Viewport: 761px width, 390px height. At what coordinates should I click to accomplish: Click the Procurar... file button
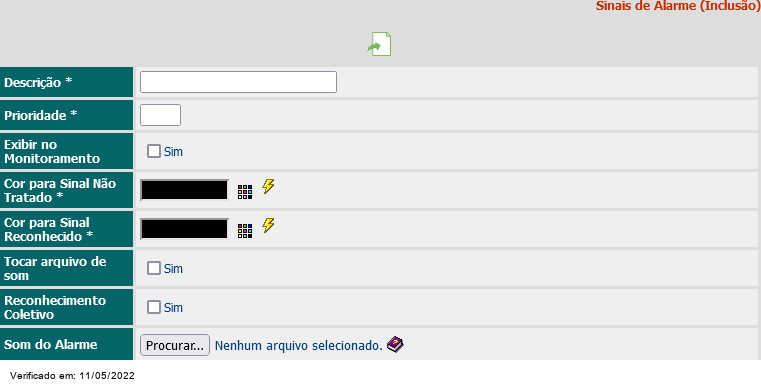175,345
